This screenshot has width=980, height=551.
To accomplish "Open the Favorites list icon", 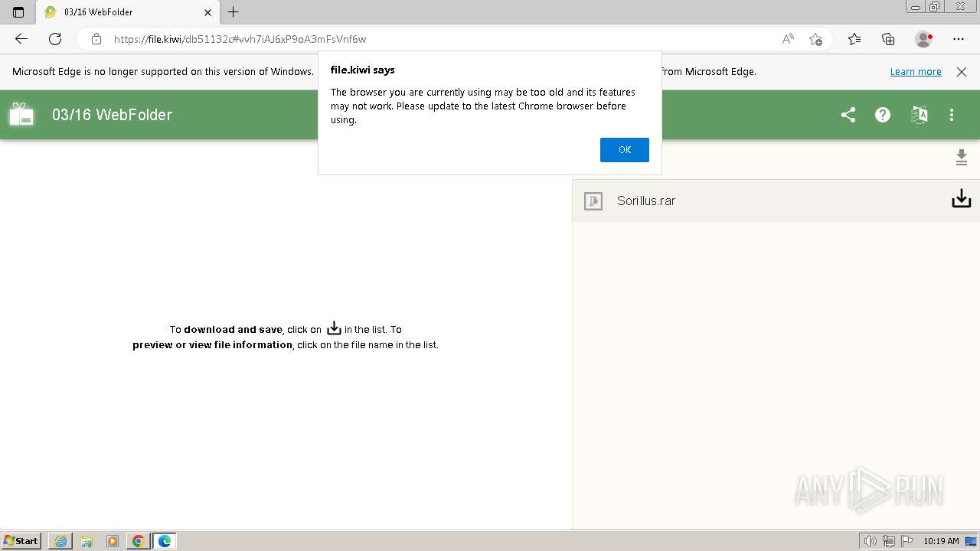I will pos(854,39).
